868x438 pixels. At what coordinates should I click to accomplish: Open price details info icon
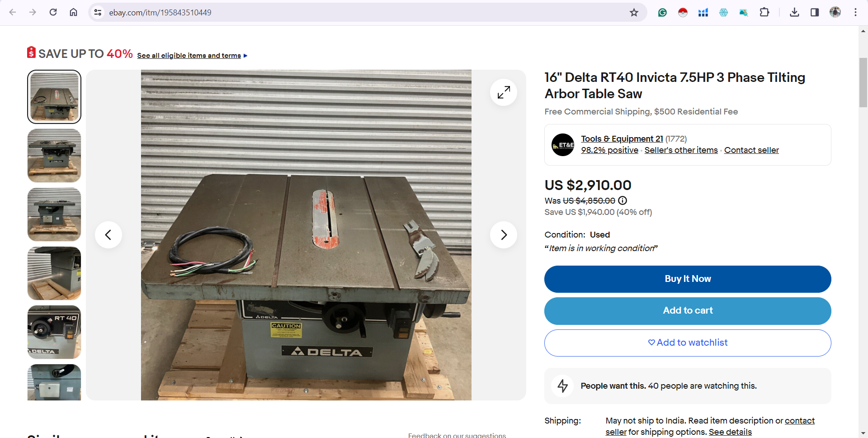pos(623,200)
